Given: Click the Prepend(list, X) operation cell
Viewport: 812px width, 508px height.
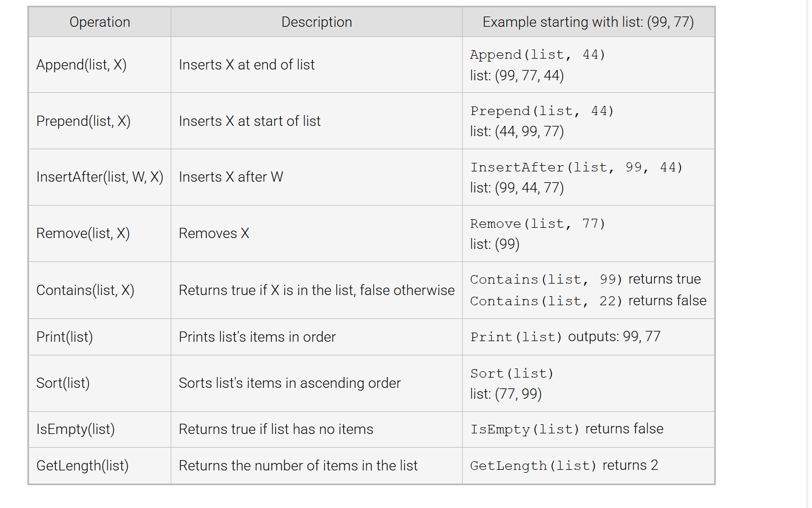Looking at the screenshot, I should (x=83, y=121).
